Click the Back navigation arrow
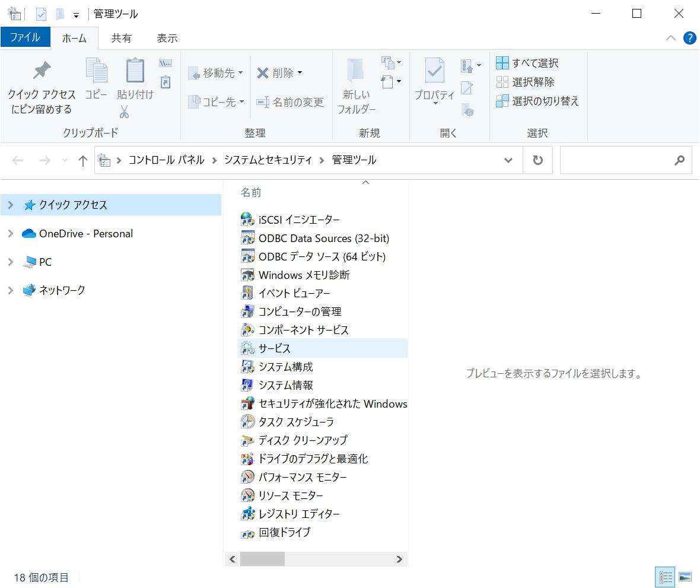Image resolution: width=700 pixels, height=588 pixels. point(18,160)
